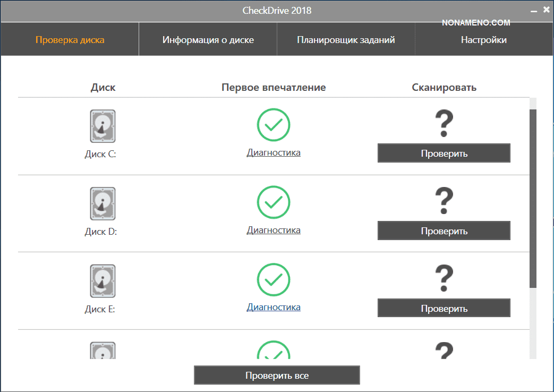Click the hard drive icon for Диск D:
The height and width of the screenshot is (392, 554).
tap(103, 203)
